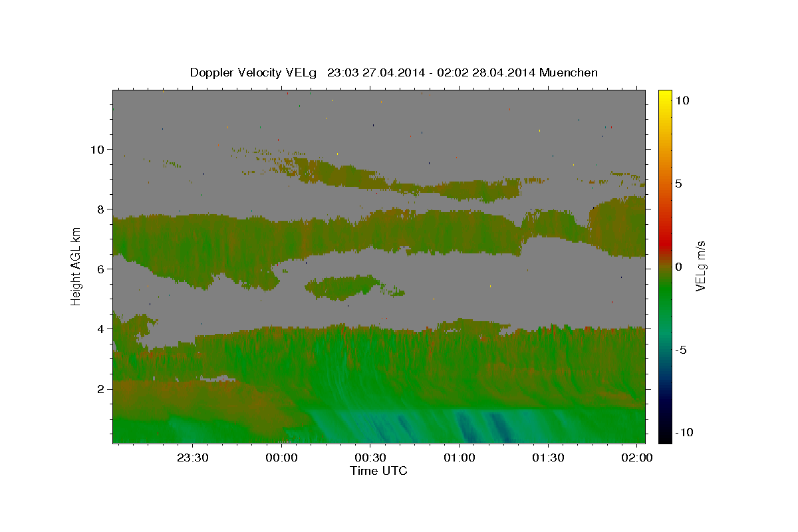Click the '23:30' time axis label
Viewport: 798px width, 532px height.
click(193, 458)
